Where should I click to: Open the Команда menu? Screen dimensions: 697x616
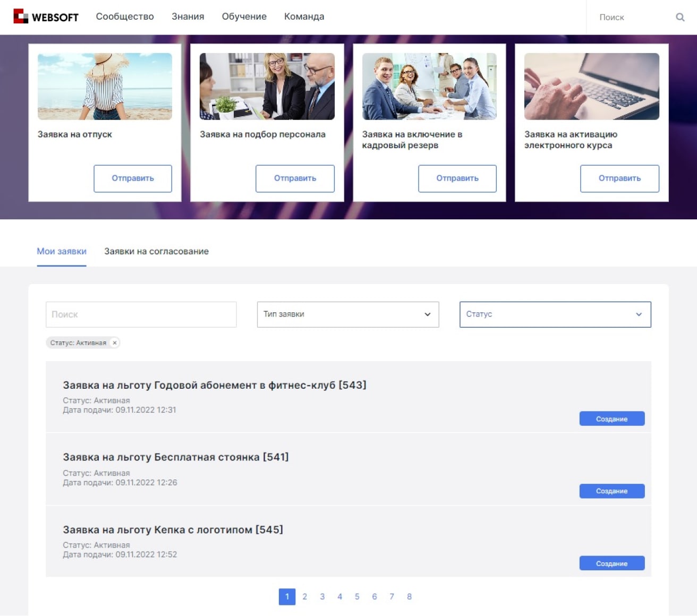[304, 16]
